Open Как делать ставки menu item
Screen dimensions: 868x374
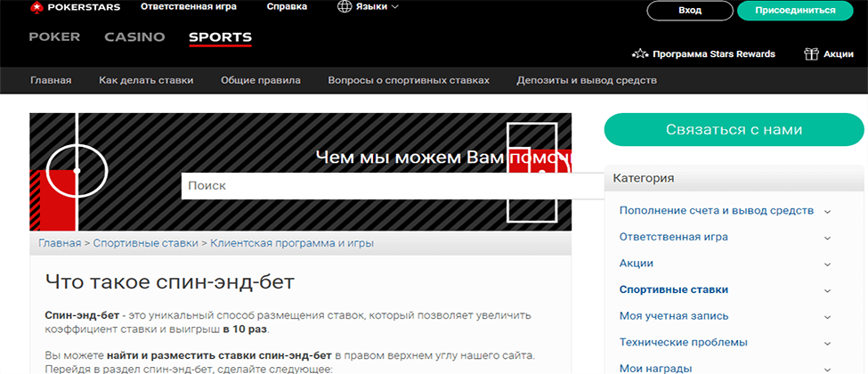pyautogui.click(x=146, y=80)
